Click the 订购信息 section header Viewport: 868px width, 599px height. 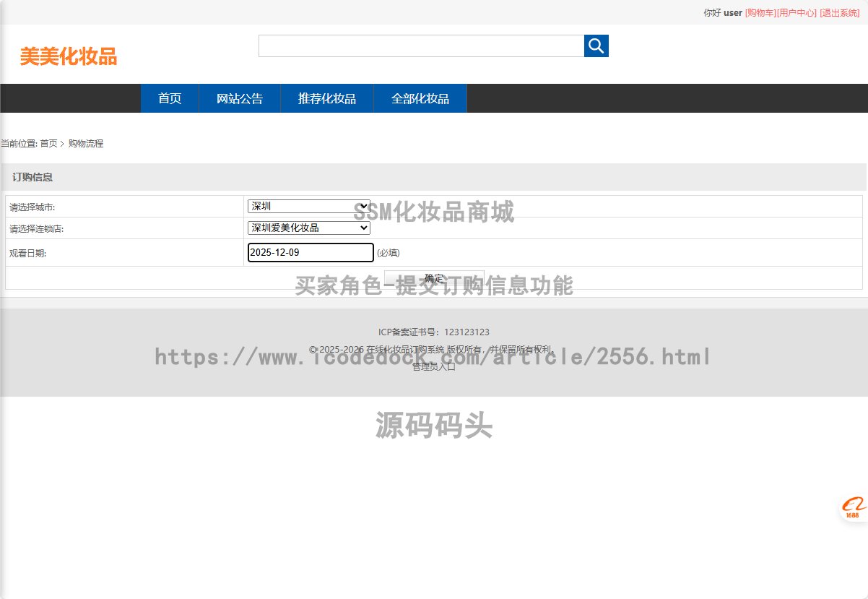coord(32,177)
